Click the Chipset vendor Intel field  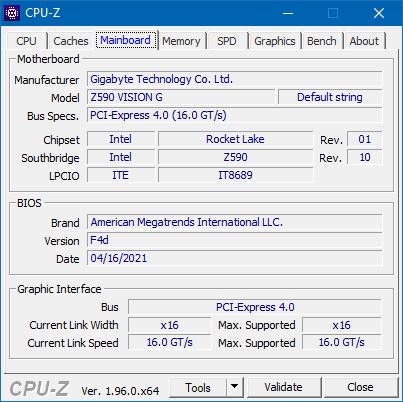pyautogui.click(x=121, y=139)
